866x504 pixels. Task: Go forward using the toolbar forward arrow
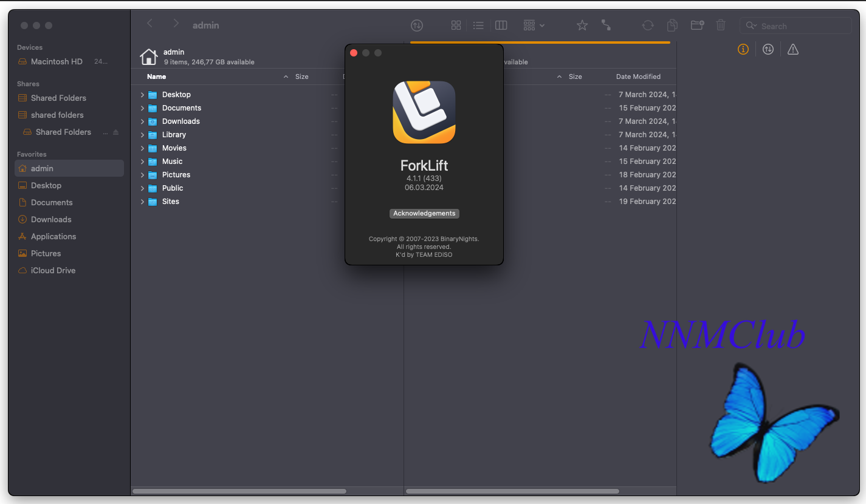pyautogui.click(x=176, y=24)
